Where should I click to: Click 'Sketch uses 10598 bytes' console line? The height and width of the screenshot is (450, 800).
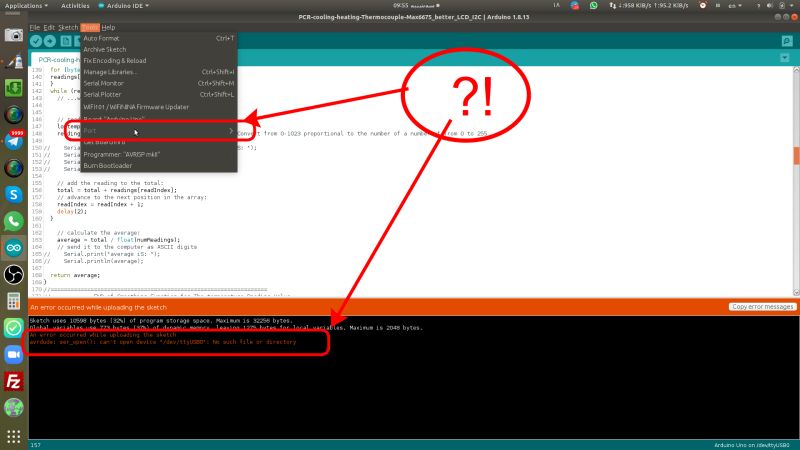coord(161,320)
